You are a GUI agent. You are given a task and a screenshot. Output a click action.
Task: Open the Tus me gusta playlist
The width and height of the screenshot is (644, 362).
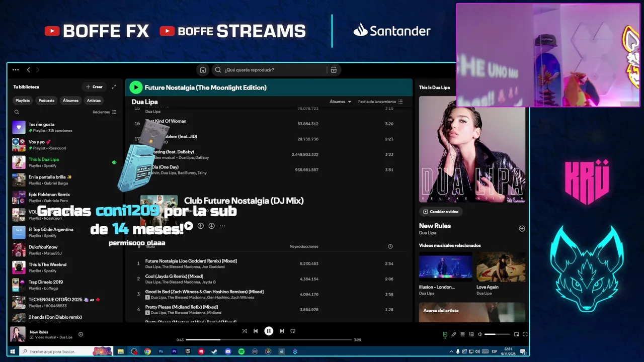point(64,127)
